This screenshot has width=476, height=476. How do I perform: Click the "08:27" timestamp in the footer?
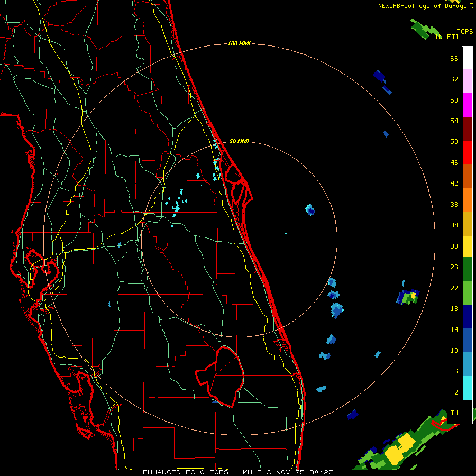[322, 472]
